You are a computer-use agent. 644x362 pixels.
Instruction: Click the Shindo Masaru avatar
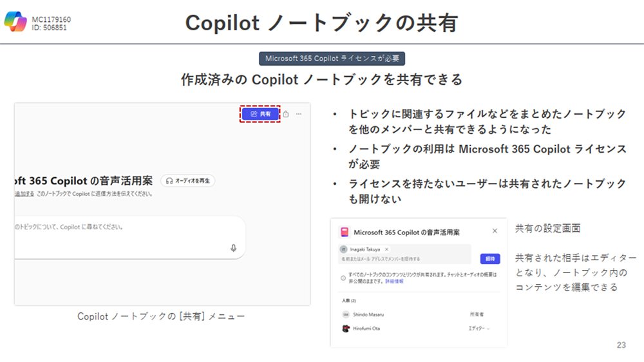point(345,314)
